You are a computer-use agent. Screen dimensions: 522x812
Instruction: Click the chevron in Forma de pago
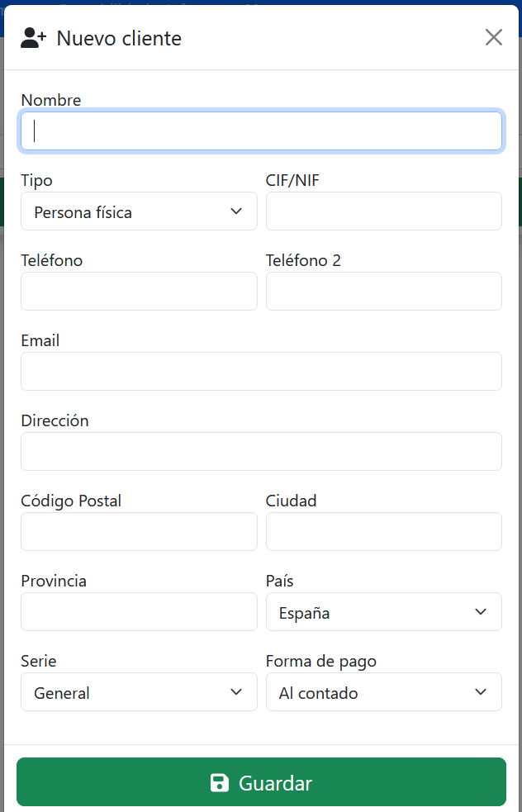click(481, 692)
